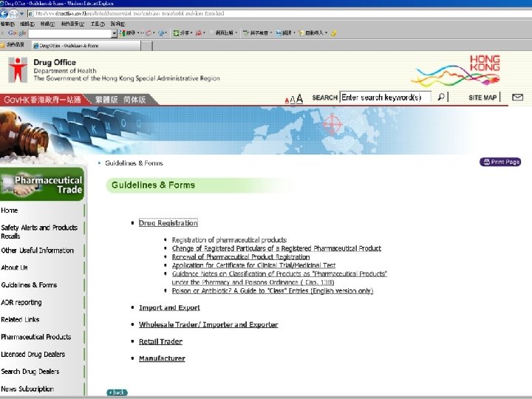Click the Hong Kong brand dragon logo
Image resolution: width=532 pixels, height=399 pixels.
coord(457,70)
